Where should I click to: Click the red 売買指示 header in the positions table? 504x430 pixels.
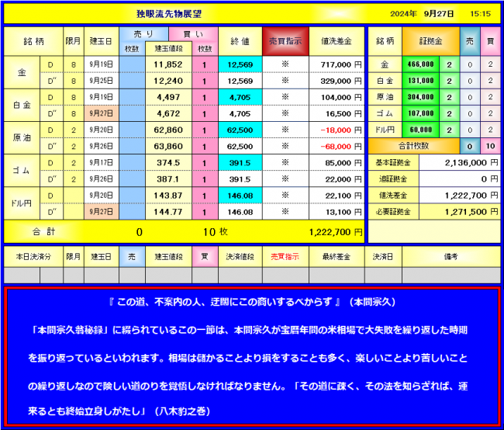(285, 41)
